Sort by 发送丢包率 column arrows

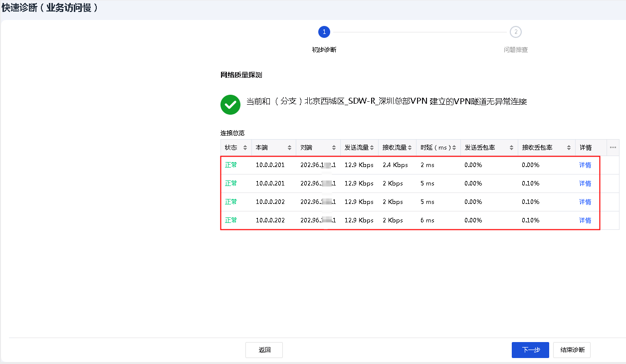pyautogui.click(x=511, y=148)
